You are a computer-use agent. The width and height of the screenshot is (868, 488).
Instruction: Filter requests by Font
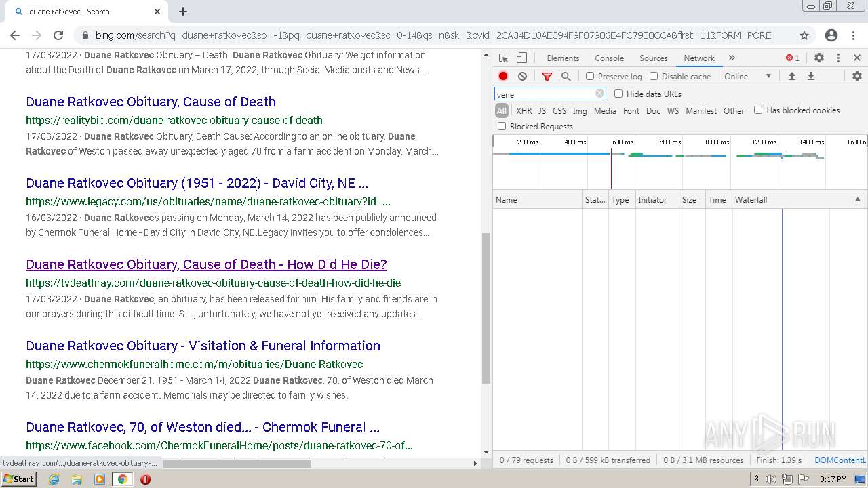(631, 110)
